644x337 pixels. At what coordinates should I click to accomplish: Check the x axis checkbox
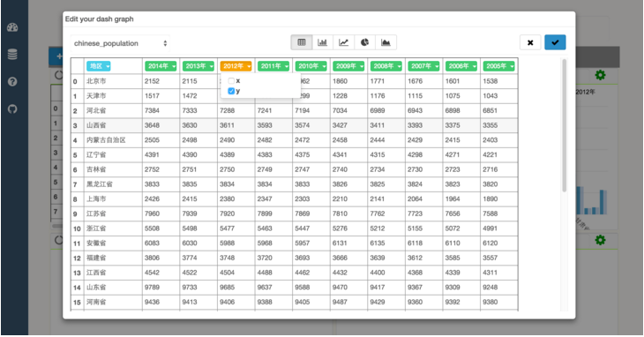(231, 81)
